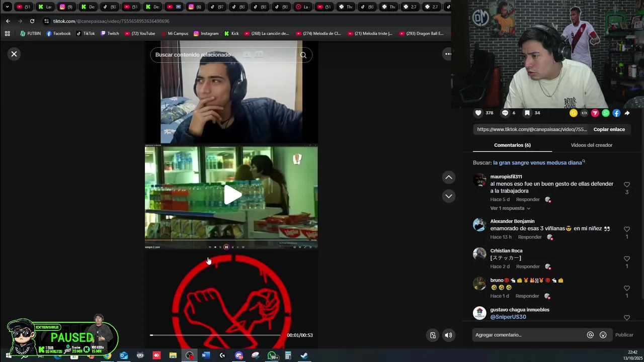Click the search magnifier icon in video
The width and height of the screenshot is (644, 362).
click(x=303, y=55)
